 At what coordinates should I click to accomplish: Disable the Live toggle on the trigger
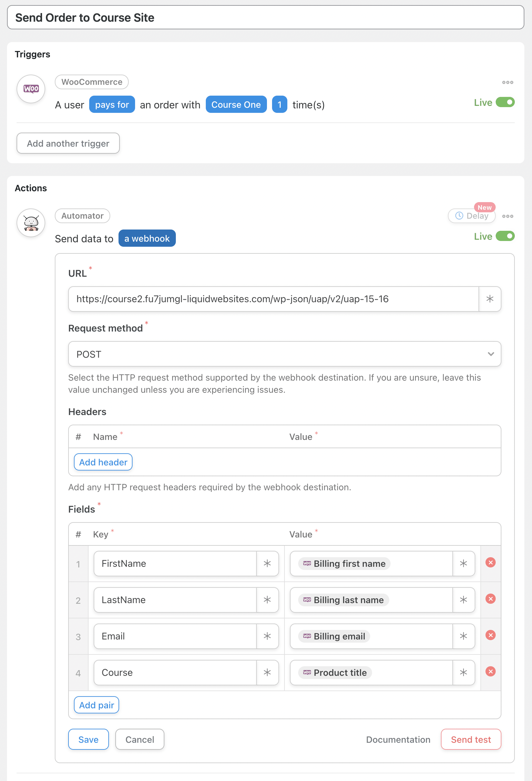point(505,102)
